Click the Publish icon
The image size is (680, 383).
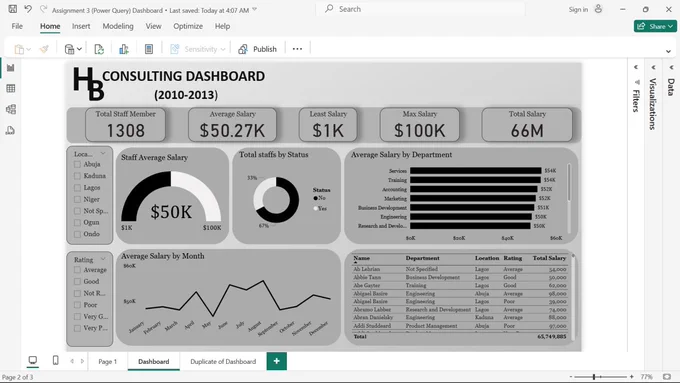[x=243, y=49]
